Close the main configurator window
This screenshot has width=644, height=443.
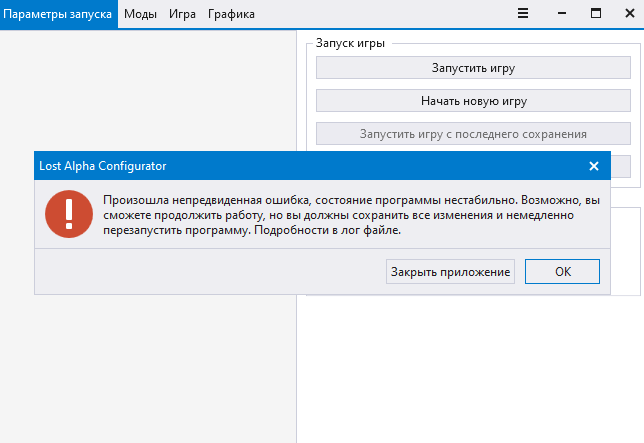point(630,14)
